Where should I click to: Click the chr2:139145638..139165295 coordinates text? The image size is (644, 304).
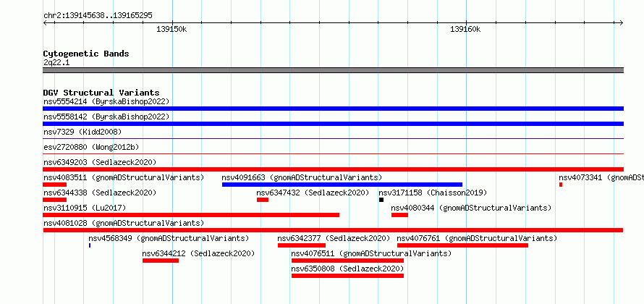point(98,16)
